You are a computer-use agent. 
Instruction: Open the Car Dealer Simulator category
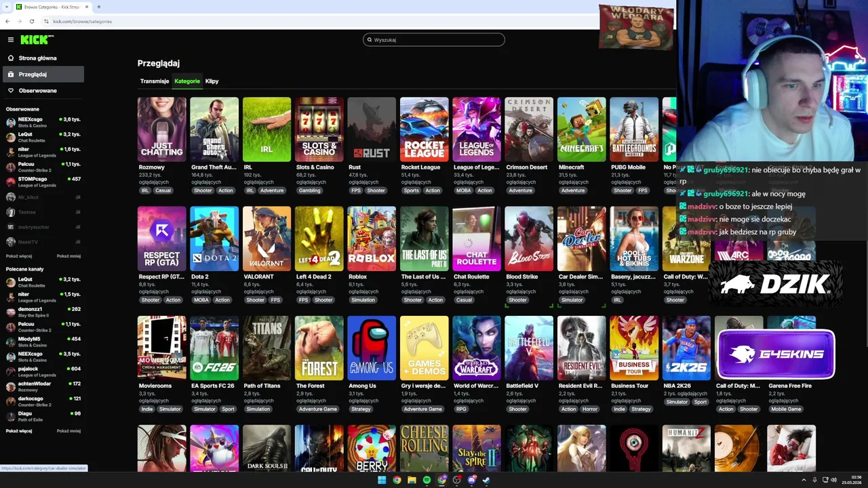[x=582, y=239]
